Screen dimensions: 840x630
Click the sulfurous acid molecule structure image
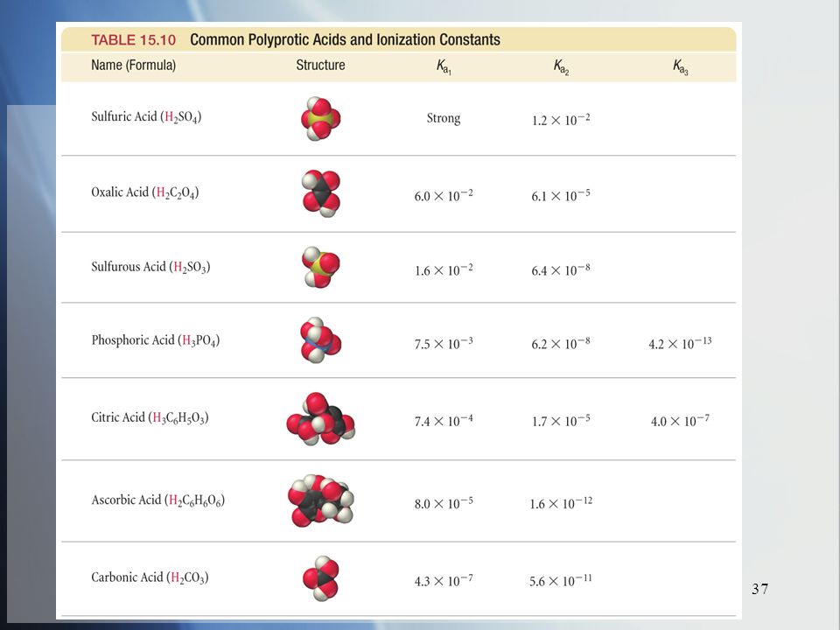pyautogui.click(x=320, y=267)
